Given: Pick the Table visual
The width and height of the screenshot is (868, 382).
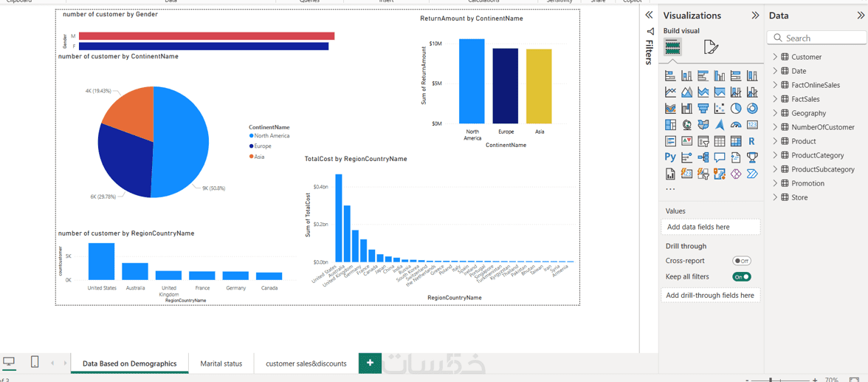Looking at the screenshot, I should 720,141.
